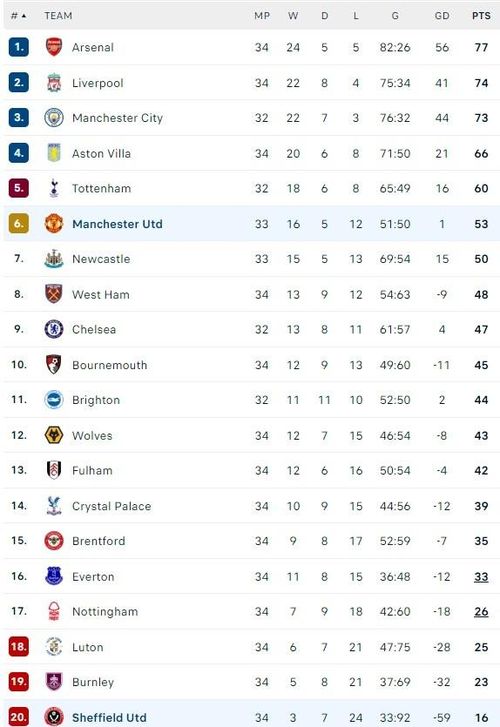Click the Tottenham cockerel crest
500x727 pixels.
point(54,188)
